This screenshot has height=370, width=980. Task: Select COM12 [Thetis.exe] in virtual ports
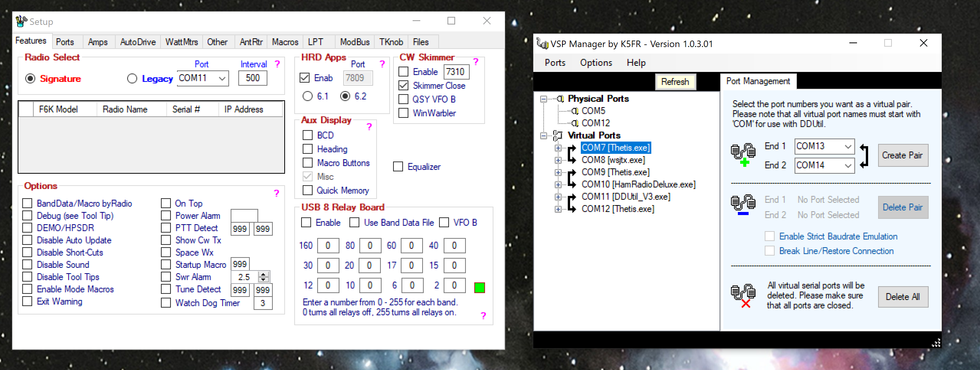[x=618, y=209]
